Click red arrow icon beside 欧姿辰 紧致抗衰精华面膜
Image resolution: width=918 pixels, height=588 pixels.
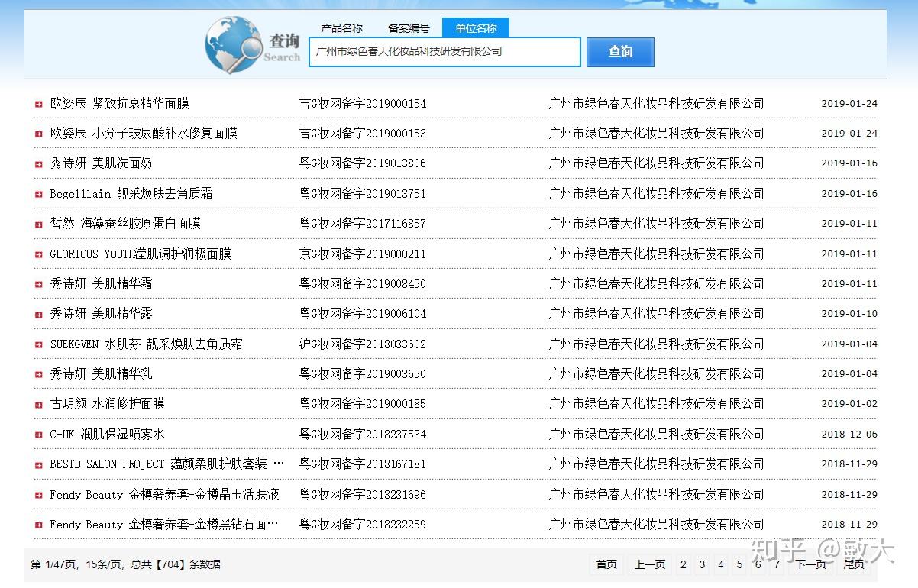click(x=39, y=104)
